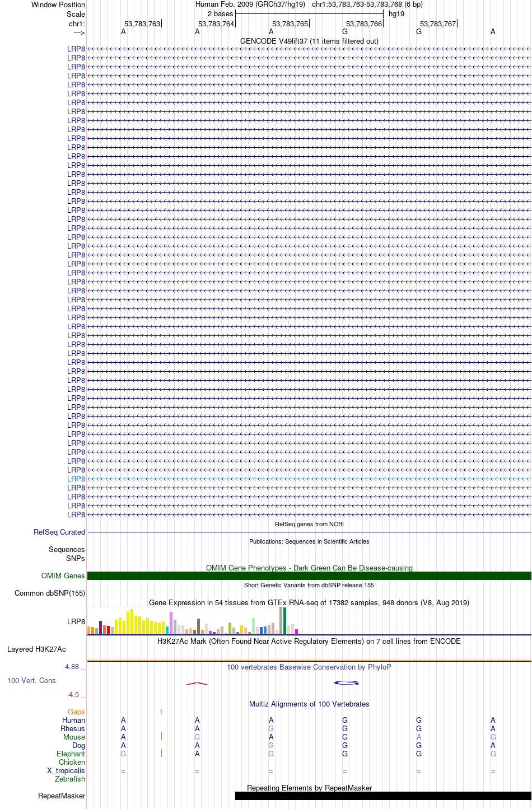The height and width of the screenshot is (809, 532).
Task: Click the dark green bar in GTEx chart
Action: tap(285, 621)
